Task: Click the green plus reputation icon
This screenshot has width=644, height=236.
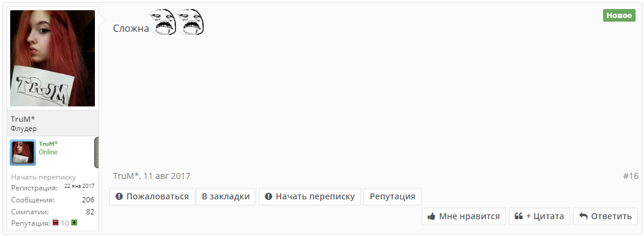Action: tap(74, 223)
